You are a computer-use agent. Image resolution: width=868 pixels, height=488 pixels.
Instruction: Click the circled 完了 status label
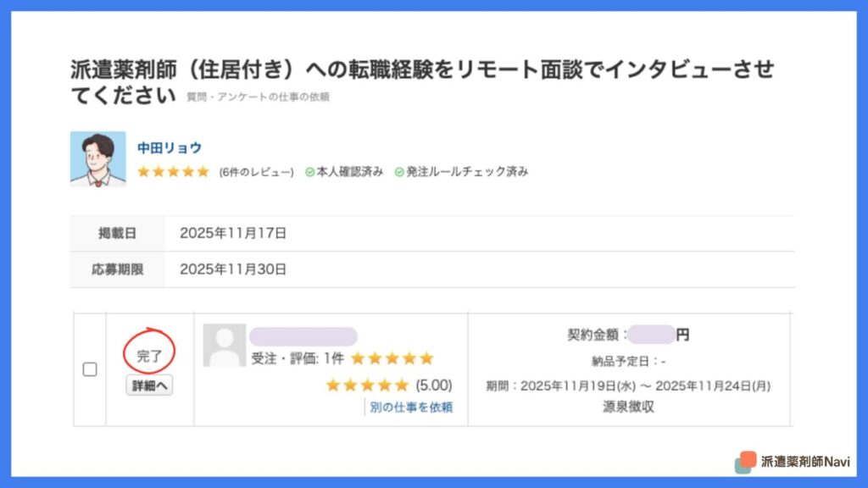coord(149,357)
